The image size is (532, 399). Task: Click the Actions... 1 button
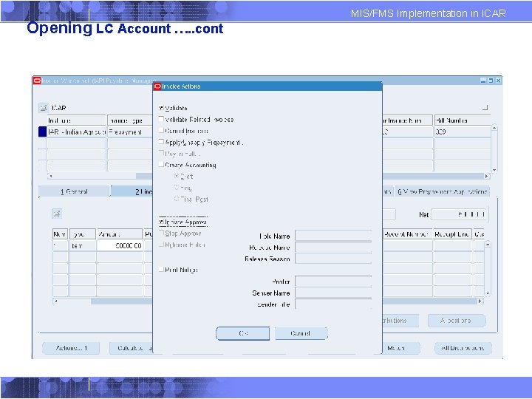pos(71,348)
